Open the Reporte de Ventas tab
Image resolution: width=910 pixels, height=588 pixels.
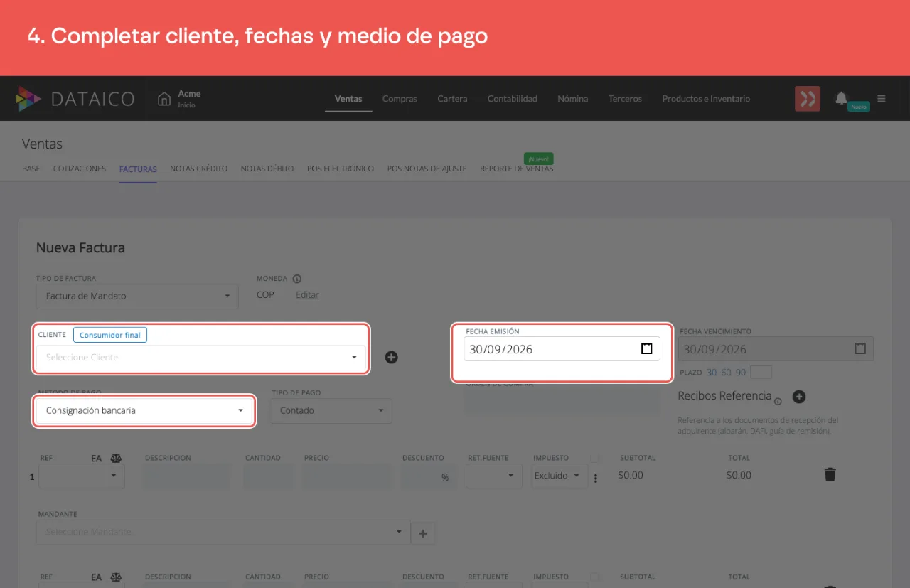[517, 169]
